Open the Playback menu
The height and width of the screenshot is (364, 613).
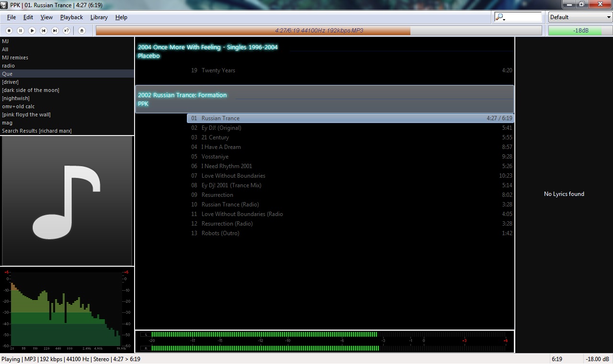[x=71, y=17]
